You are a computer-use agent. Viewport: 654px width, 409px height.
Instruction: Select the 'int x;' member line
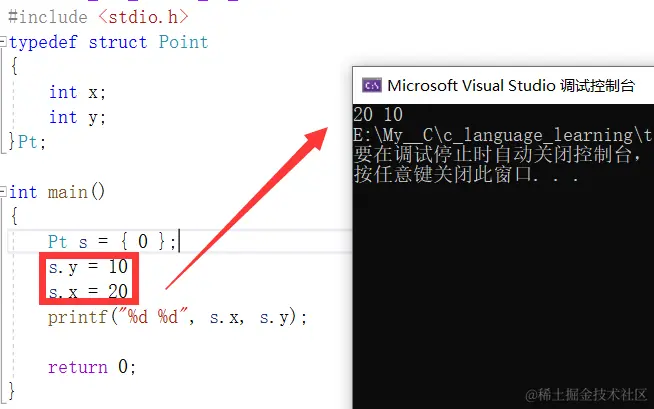pyautogui.click(x=77, y=92)
